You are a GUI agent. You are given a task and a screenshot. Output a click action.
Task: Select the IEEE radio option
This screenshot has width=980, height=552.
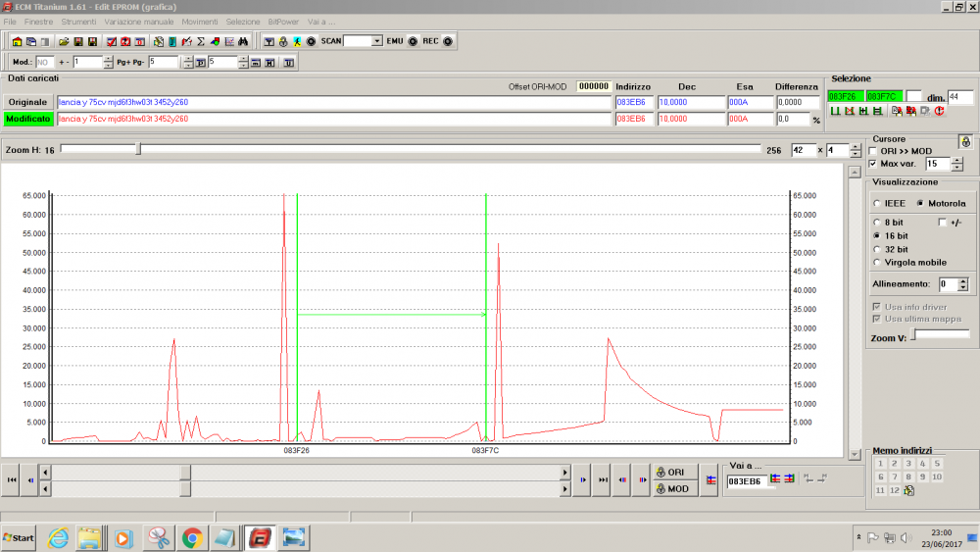[x=877, y=203]
